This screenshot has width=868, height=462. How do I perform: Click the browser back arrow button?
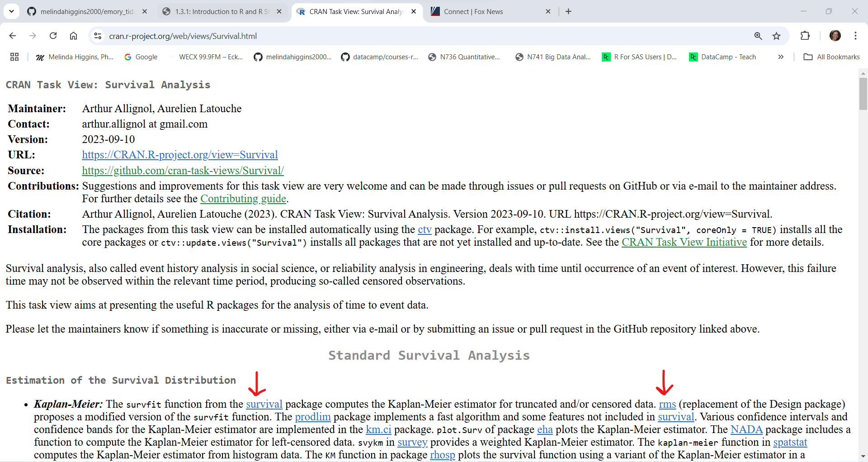[x=13, y=36]
